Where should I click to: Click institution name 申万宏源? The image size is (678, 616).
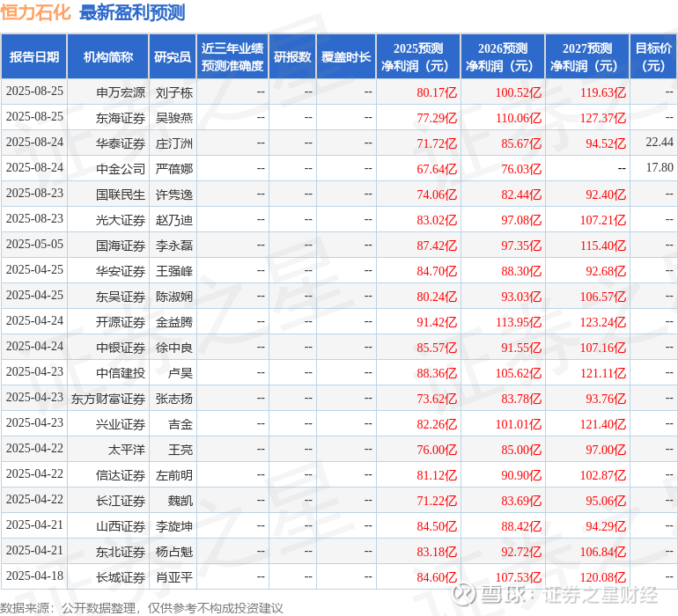pyautogui.click(x=121, y=92)
